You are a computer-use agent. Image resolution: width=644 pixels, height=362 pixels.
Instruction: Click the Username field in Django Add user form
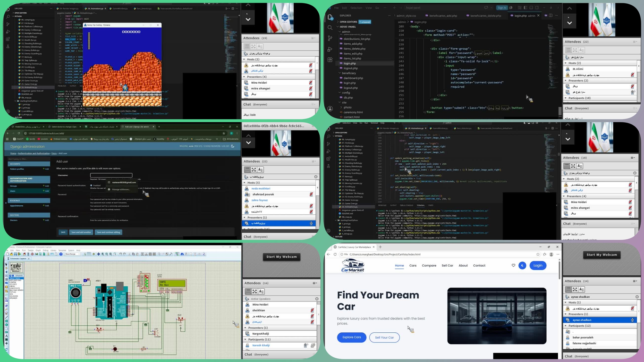(111, 175)
